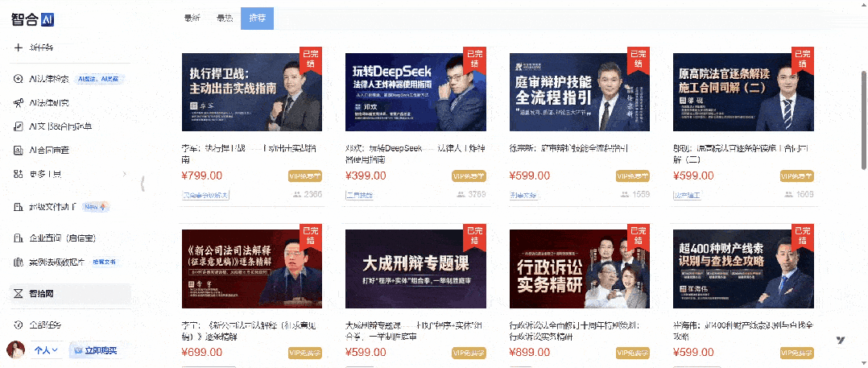Open AI合同审查 sidebar icon

click(x=19, y=150)
